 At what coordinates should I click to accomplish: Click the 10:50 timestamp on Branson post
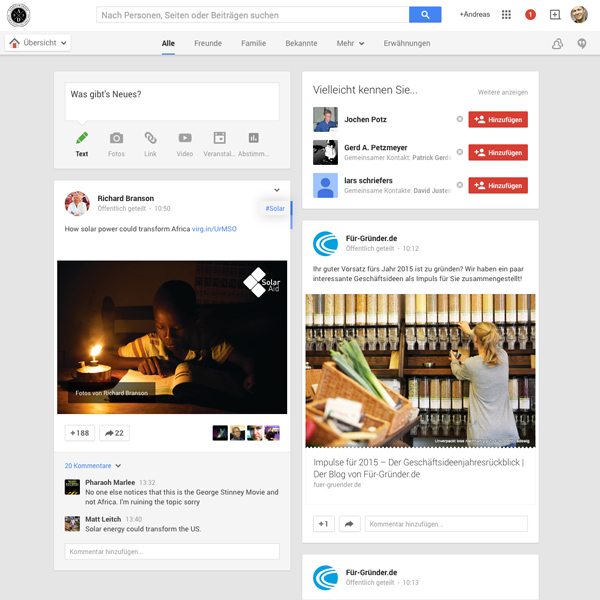tap(162, 209)
